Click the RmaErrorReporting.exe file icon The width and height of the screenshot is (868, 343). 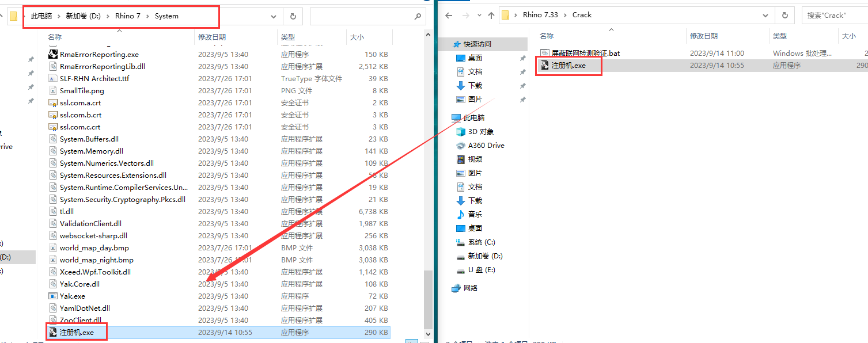click(x=53, y=55)
